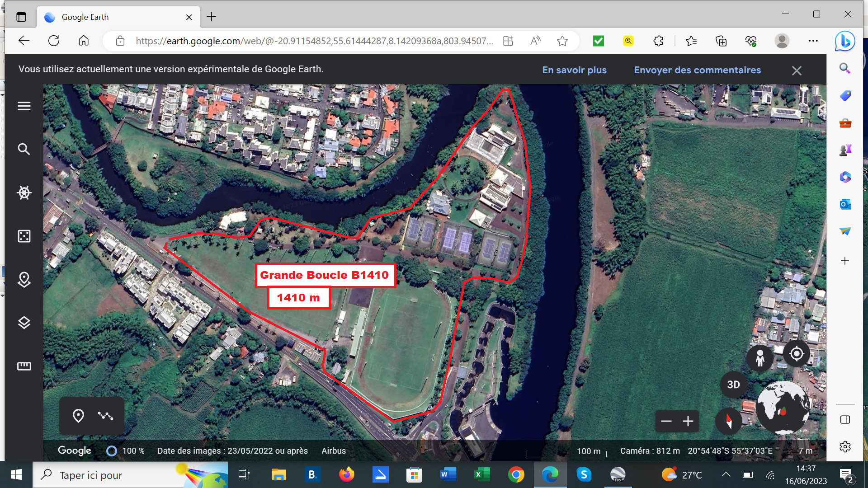This screenshot has width=868, height=488.
Task: Open Projects pin icon in sidebar
Action: click(24, 280)
